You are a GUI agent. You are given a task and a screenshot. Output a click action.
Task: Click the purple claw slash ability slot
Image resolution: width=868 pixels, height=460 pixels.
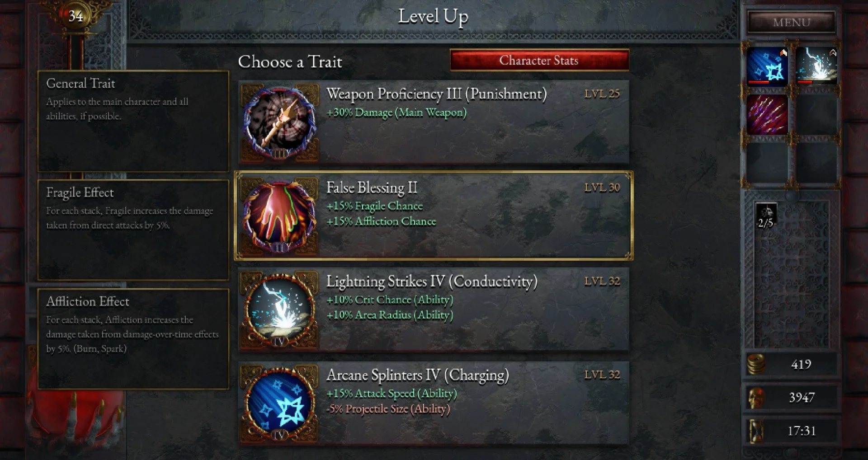pyautogui.click(x=767, y=114)
